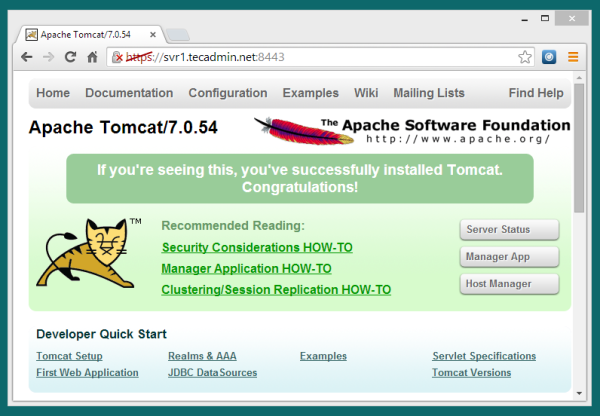The width and height of the screenshot is (600, 416).
Task: Open the JDBC DataSources link
Action: 212,373
